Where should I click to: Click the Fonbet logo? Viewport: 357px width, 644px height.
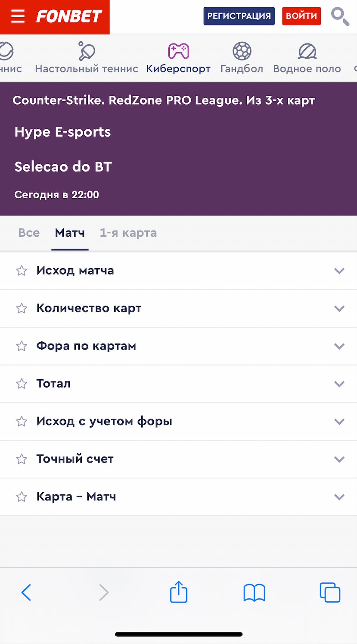(69, 16)
